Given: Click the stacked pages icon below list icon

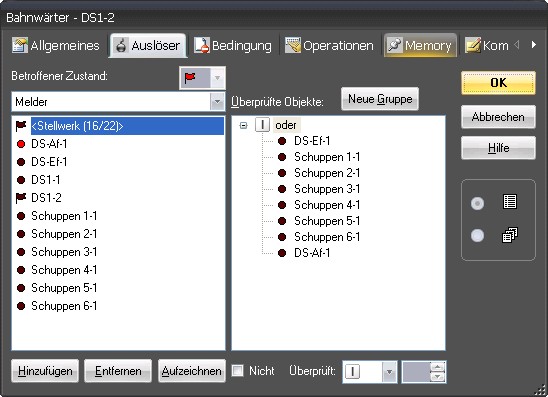Looking at the screenshot, I should [x=510, y=235].
